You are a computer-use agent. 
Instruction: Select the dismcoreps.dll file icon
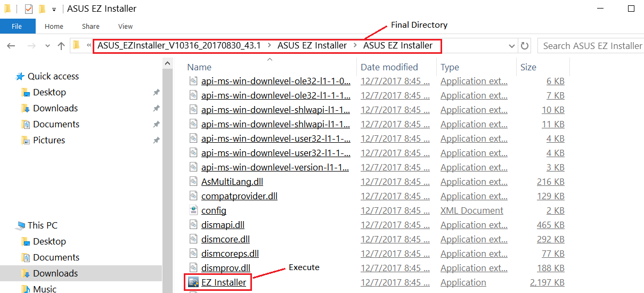(x=193, y=254)
